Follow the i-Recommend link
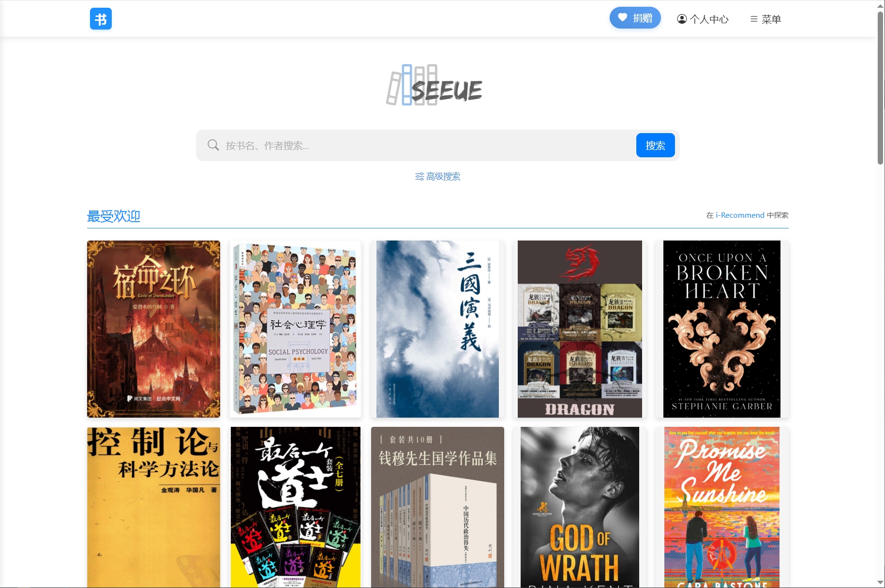This screenshot has height=588, width=885. point(740,215)
